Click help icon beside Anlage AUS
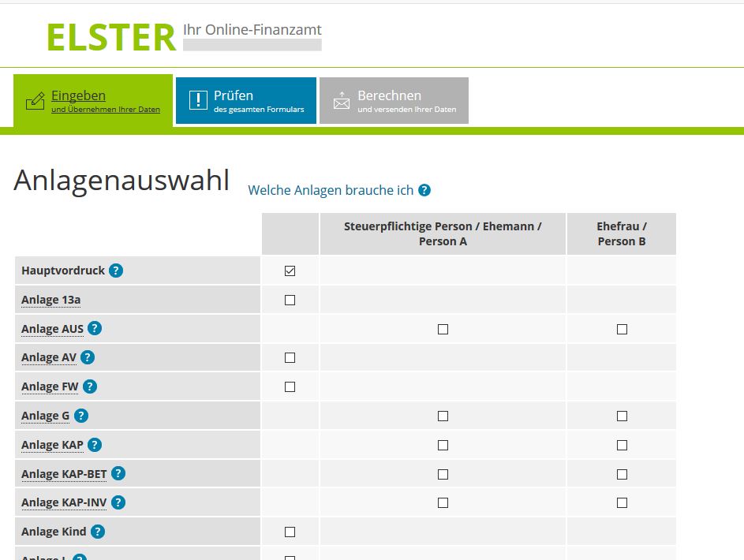This screenshot has height=560, width=744. [x=95, y=329]
